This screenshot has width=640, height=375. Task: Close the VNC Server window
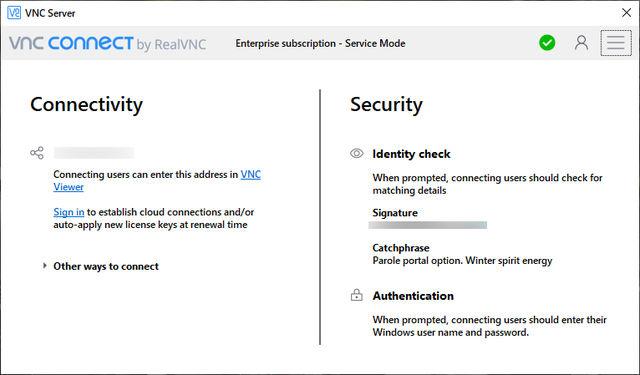click(626, 13)
